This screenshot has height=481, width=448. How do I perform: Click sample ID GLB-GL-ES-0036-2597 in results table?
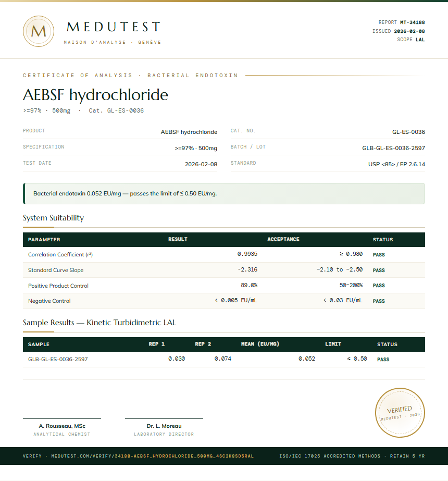click(58, 359)
